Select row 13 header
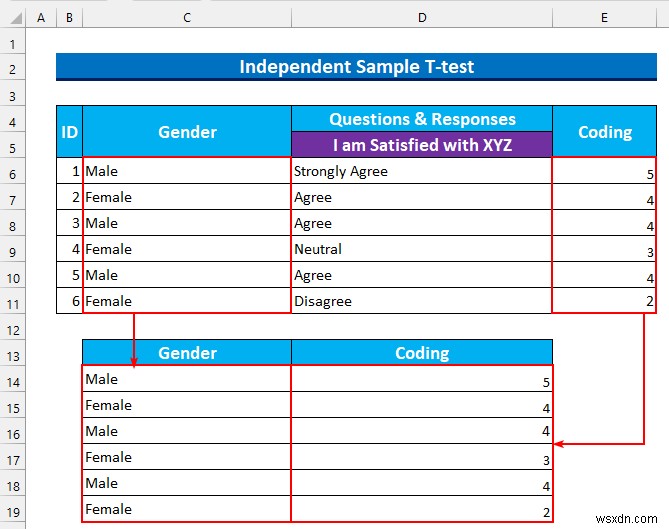Screen dimensions: 669x529 point(13,356)
